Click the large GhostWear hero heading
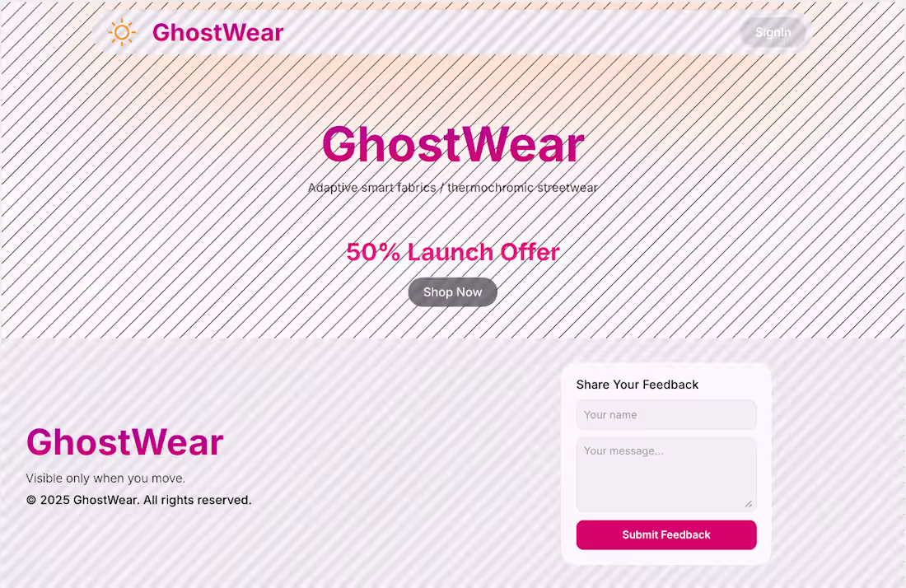The height and width of the screenshot is (588, 906). point(453,144)
